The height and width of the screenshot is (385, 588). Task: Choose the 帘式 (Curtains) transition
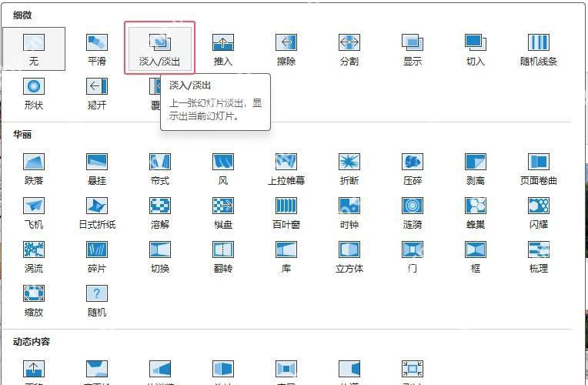(x=160, y=169)
